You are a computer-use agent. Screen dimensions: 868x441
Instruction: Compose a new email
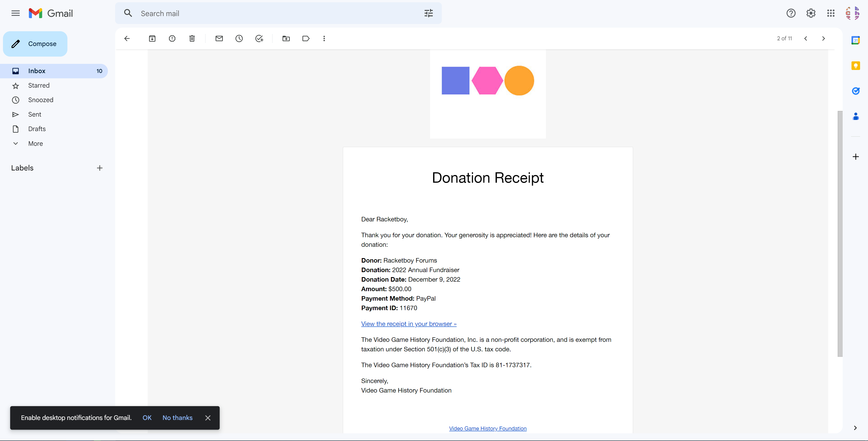tap(35, 44)
